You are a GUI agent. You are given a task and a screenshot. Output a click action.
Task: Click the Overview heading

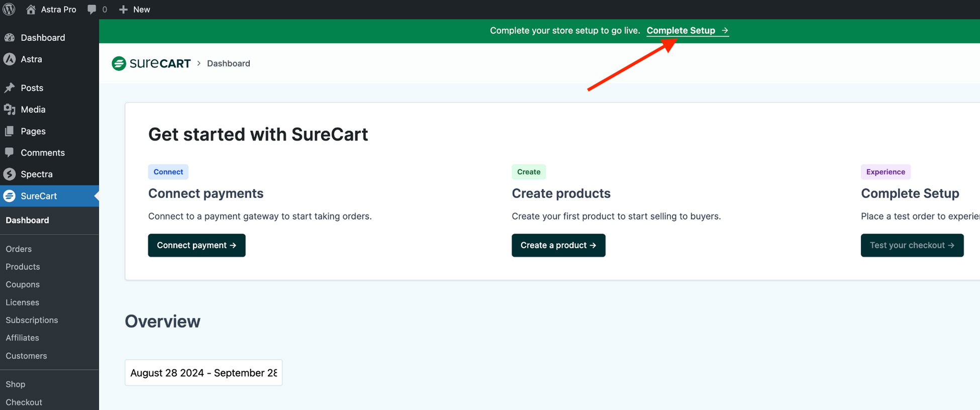click(162, 322)
